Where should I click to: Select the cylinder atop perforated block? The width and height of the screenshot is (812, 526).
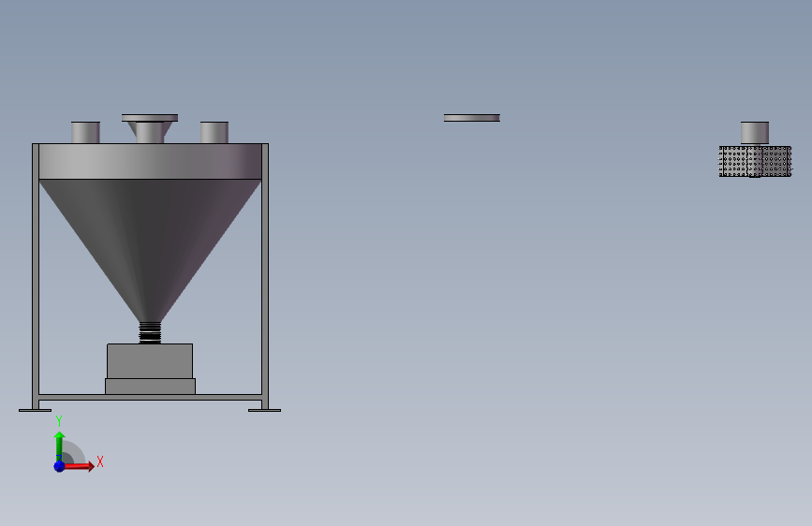(755, 134)
